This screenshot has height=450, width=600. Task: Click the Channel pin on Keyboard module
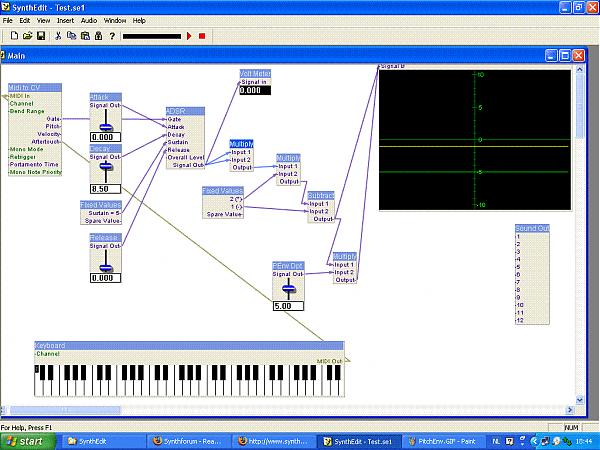47,354
